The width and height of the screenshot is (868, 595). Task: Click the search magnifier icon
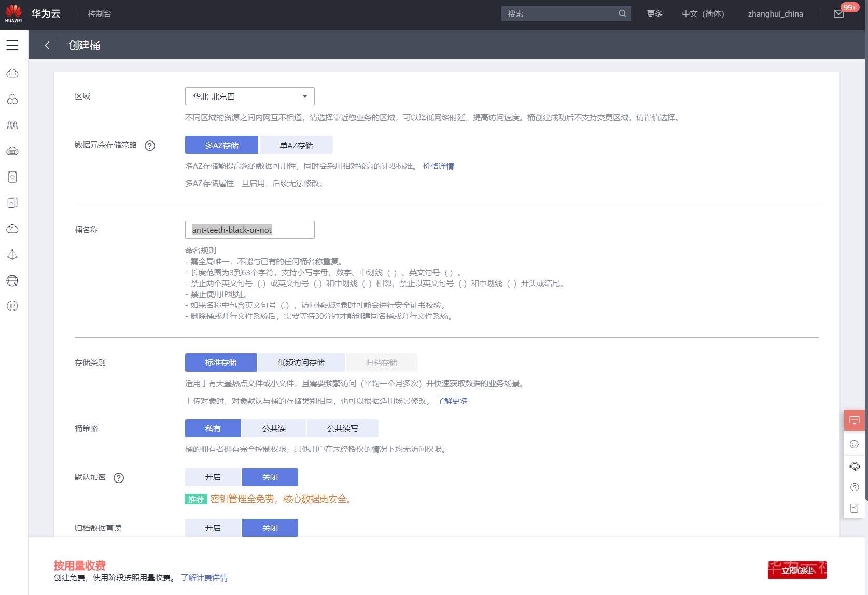pyautogui.click(x=622, y=13)
